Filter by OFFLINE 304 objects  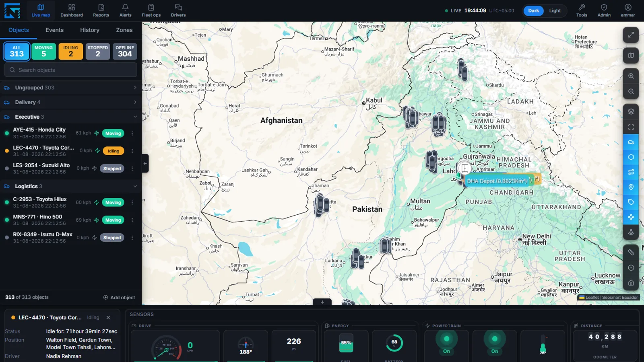click(125, 51)
